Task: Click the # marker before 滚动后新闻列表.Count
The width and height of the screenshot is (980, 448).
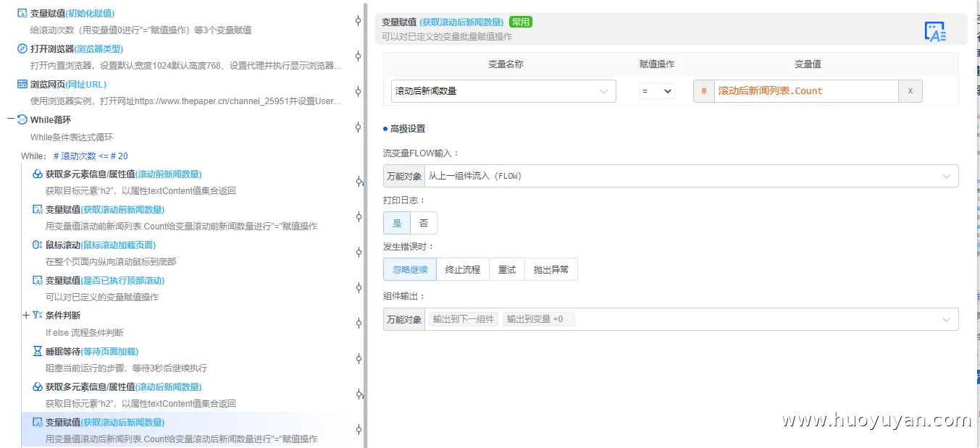Action: (x=703, y=90)
